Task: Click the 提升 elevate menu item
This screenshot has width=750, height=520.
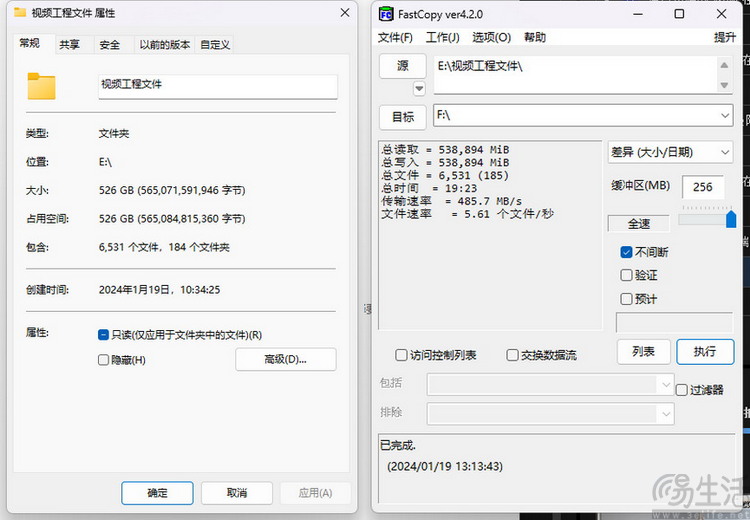Action: click(x=725, y=37)
